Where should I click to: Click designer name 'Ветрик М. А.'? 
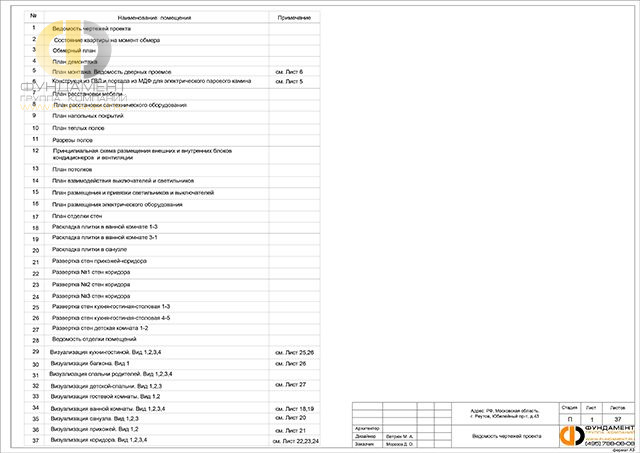pos(400,437)
